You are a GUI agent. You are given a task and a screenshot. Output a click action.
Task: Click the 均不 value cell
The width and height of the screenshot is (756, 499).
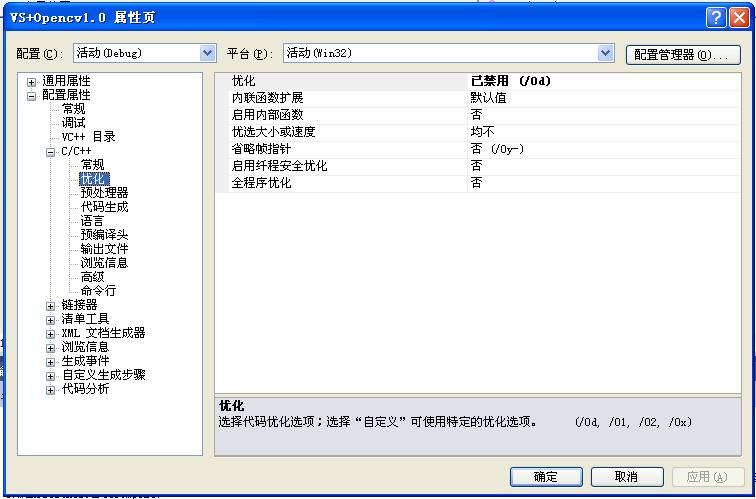tap(604, 132)
